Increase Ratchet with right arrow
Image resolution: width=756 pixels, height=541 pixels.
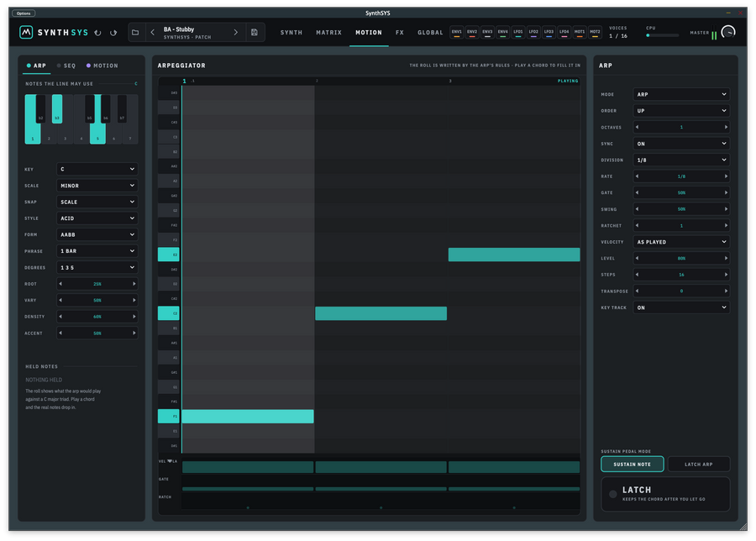coord(726,226)
